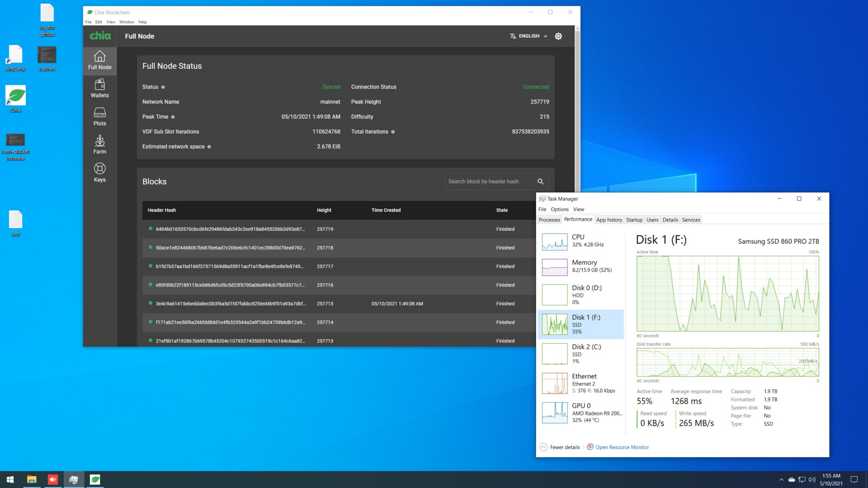
Task: Select block row with height 257718
Action: click(x=339, y=248)
